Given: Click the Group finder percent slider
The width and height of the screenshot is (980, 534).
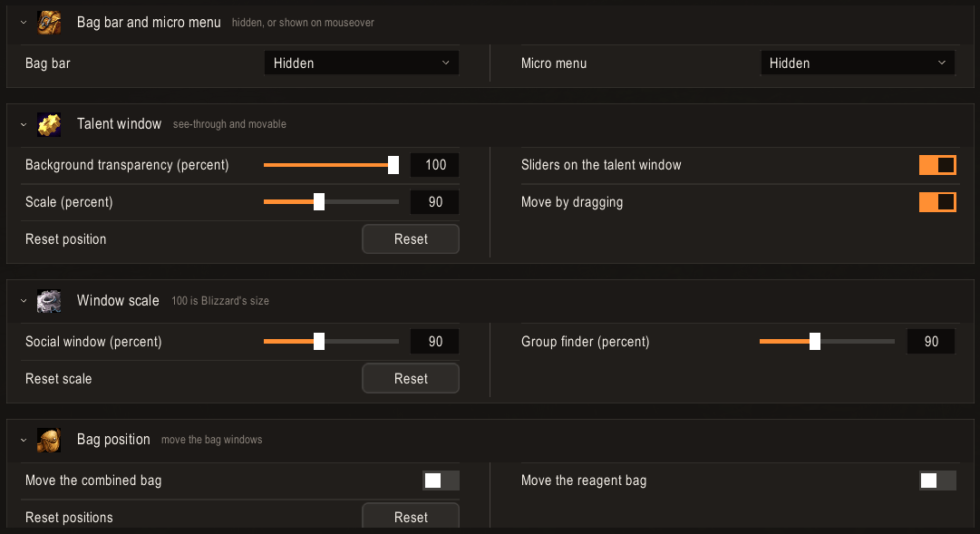Looking at the screenshot, I should (x=827, y=342).
